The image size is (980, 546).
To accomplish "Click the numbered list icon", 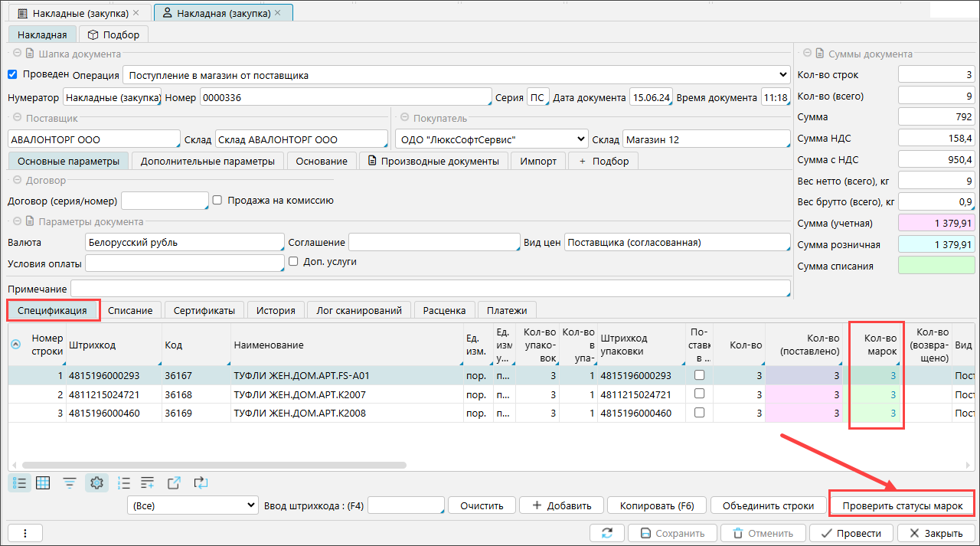I will pyautogui.click(x=124, y=483).
